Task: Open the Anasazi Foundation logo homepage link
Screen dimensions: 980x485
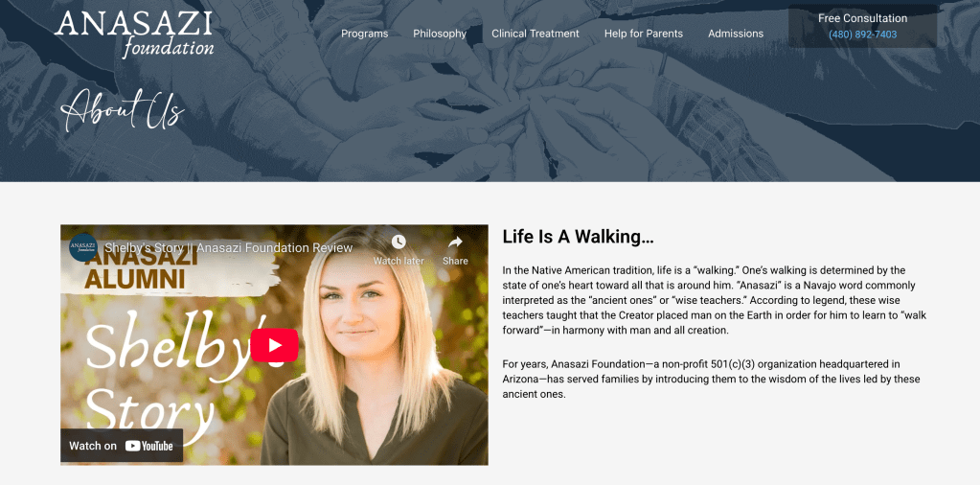Action: 134,34
